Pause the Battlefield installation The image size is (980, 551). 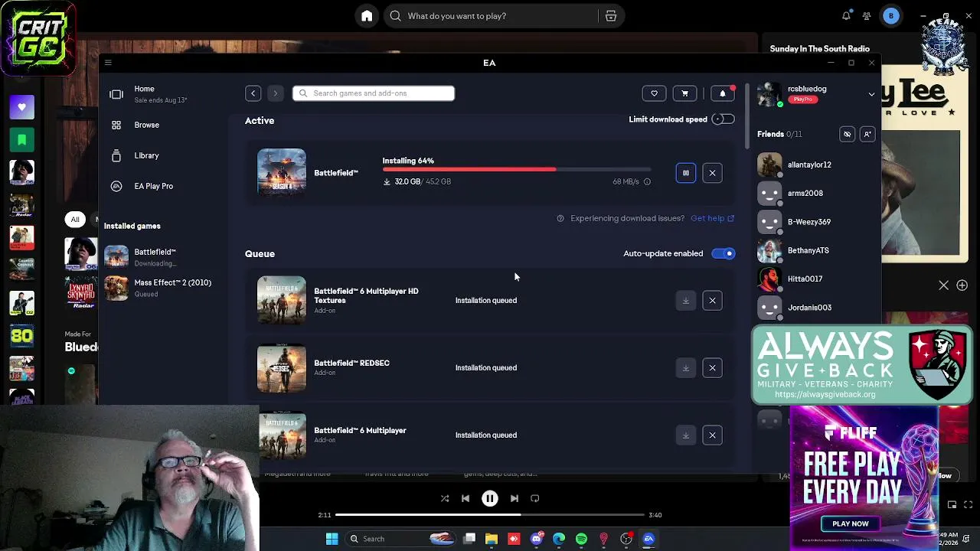click(x=686, y=173)
